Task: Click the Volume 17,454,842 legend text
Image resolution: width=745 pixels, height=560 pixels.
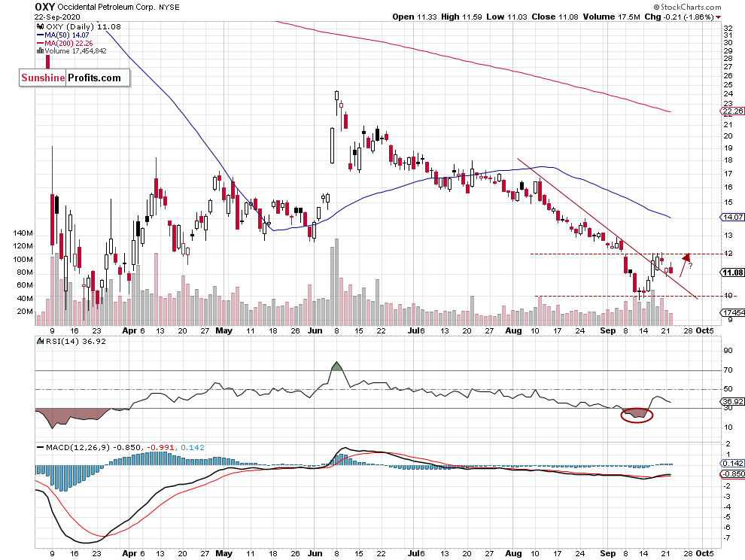Action: tap(75, 51)
